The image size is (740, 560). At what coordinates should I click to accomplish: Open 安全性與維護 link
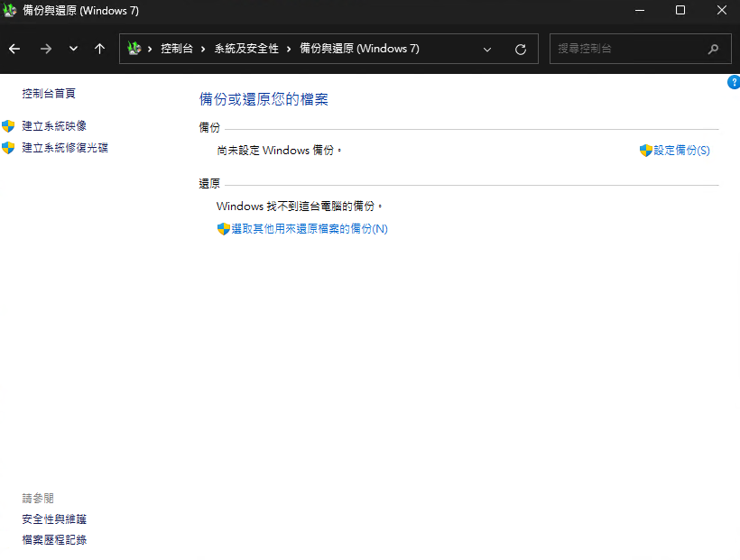click(x=54, y=519)
